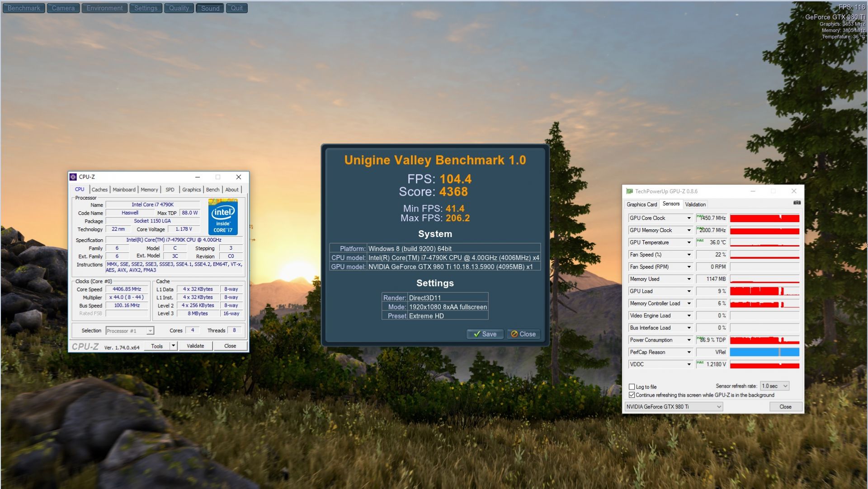Minimize the GPU-Z window
Image resolution: width=868 pixels, height=489 pixels.
(x=753, y=191)
